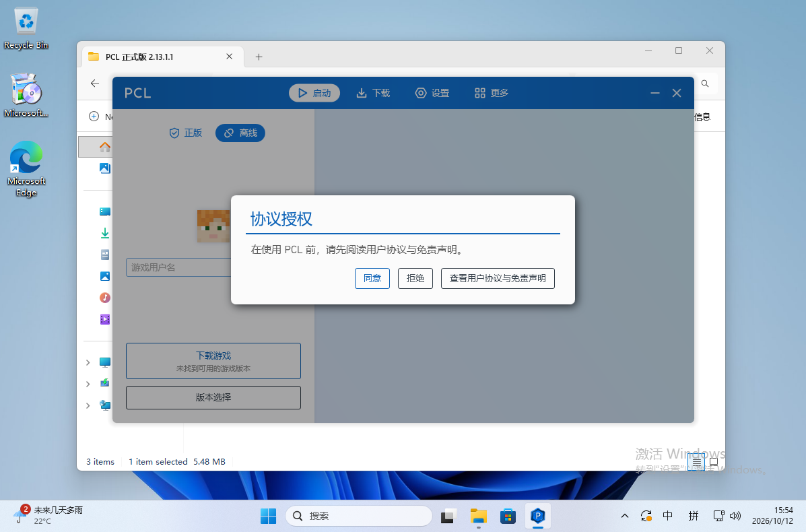This screenshot has height=532, width=806.
Task: Open Home in Explorer sidebar
Action: point(105,147)
